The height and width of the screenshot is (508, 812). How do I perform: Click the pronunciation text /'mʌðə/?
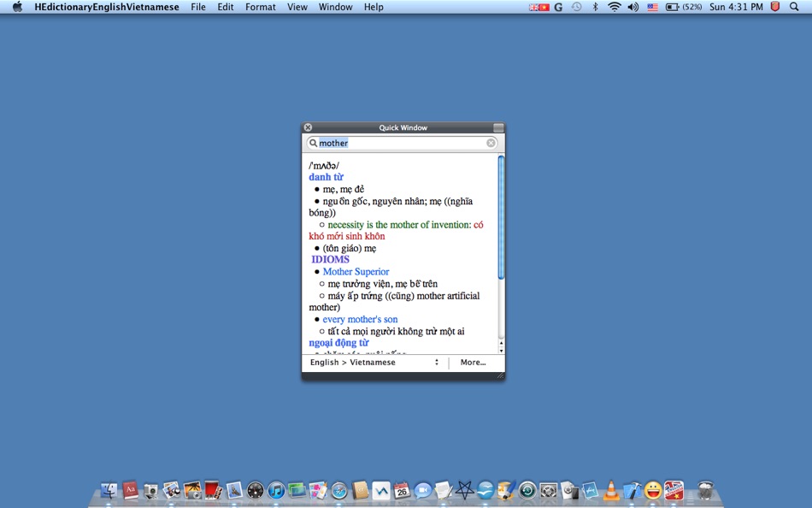(324, 166)
